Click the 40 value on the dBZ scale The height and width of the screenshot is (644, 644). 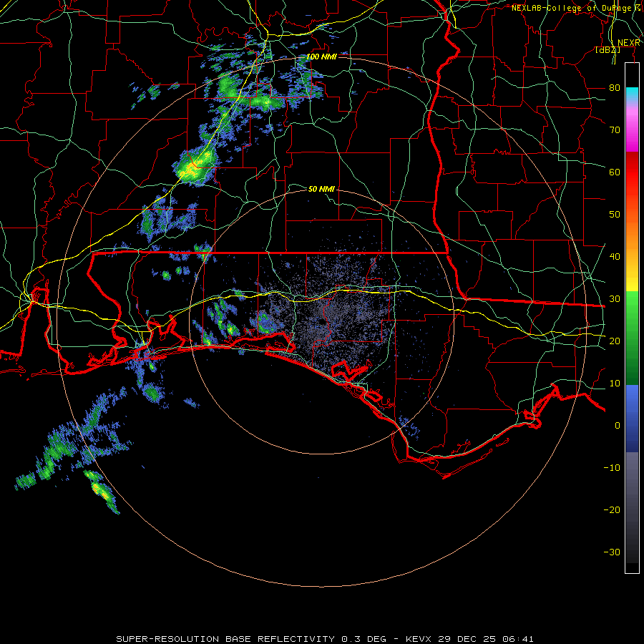pos(615,256)
